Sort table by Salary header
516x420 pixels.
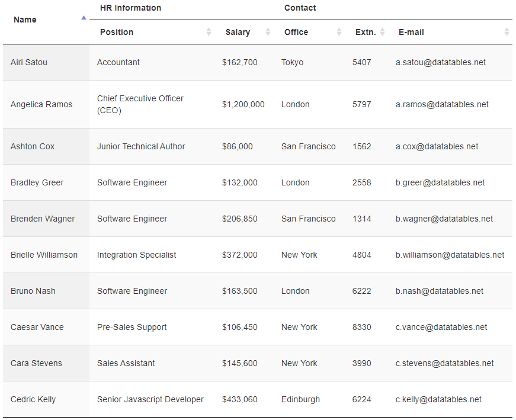pyautogui.click(x=238, y=32)
